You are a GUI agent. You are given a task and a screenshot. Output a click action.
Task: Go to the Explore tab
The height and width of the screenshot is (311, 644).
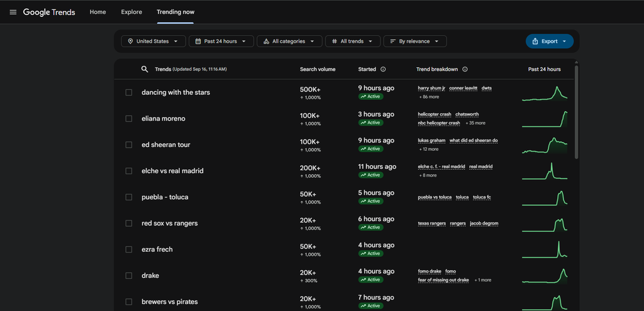click(x=131, y=12)
